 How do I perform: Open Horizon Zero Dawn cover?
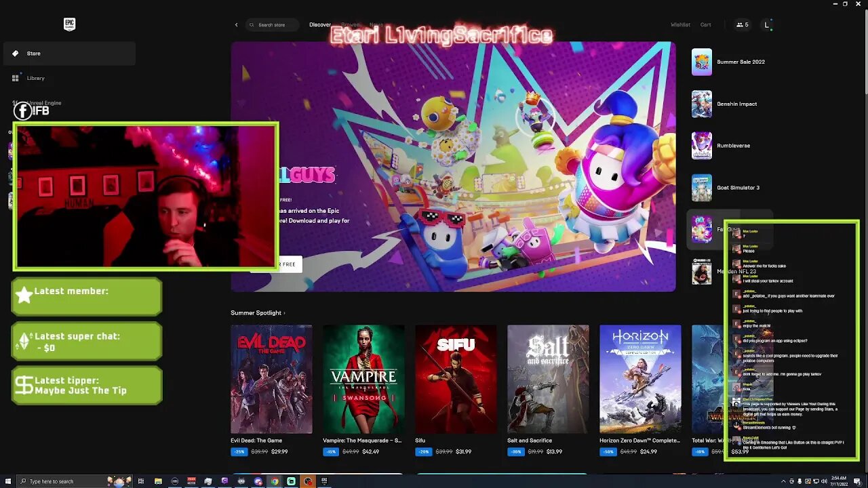coord(640,379)
